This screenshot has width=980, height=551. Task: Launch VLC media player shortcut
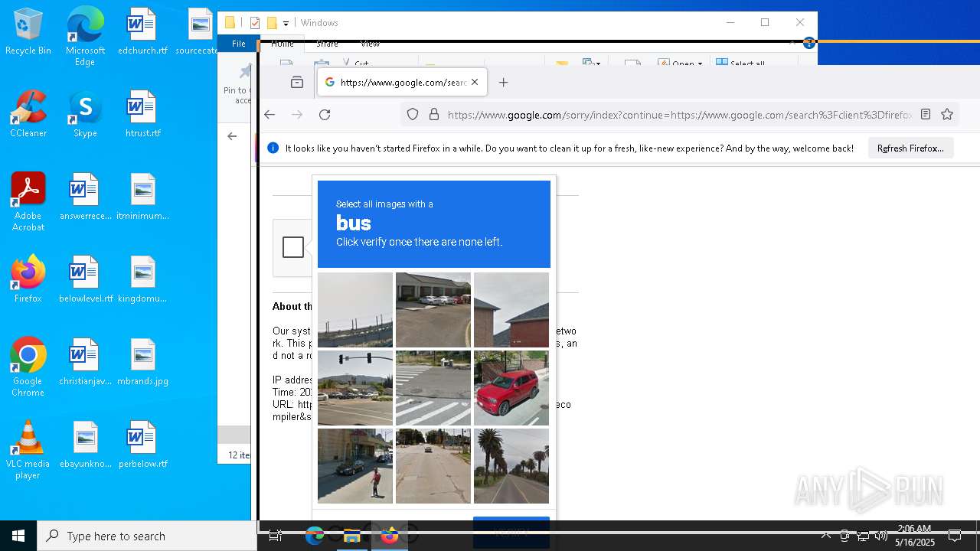coord(28,450)
